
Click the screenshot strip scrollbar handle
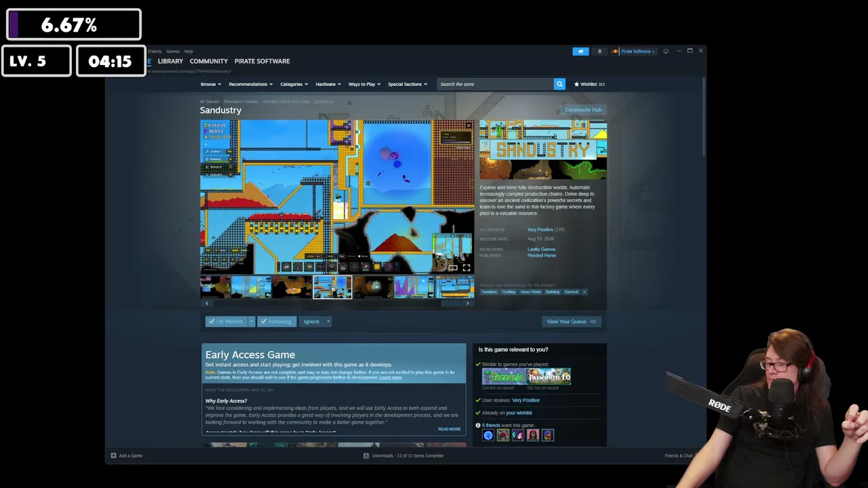(x=450, y=304)
